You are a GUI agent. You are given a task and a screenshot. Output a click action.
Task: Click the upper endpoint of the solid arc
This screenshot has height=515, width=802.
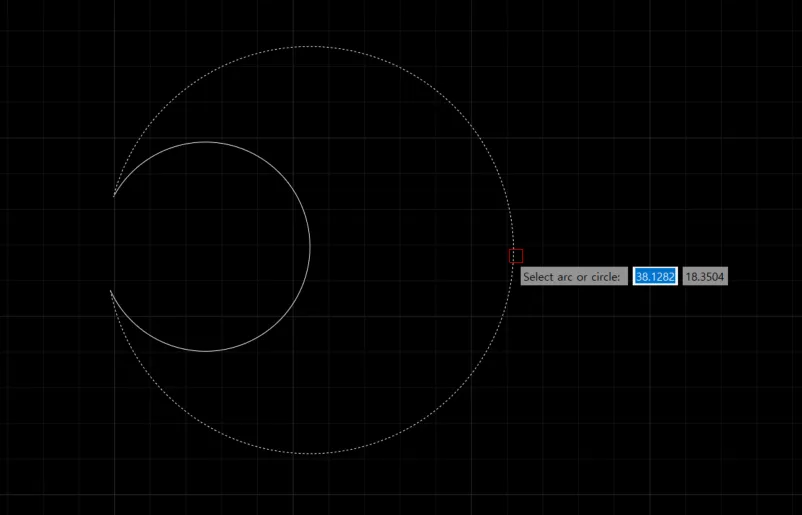coord(114,196)
